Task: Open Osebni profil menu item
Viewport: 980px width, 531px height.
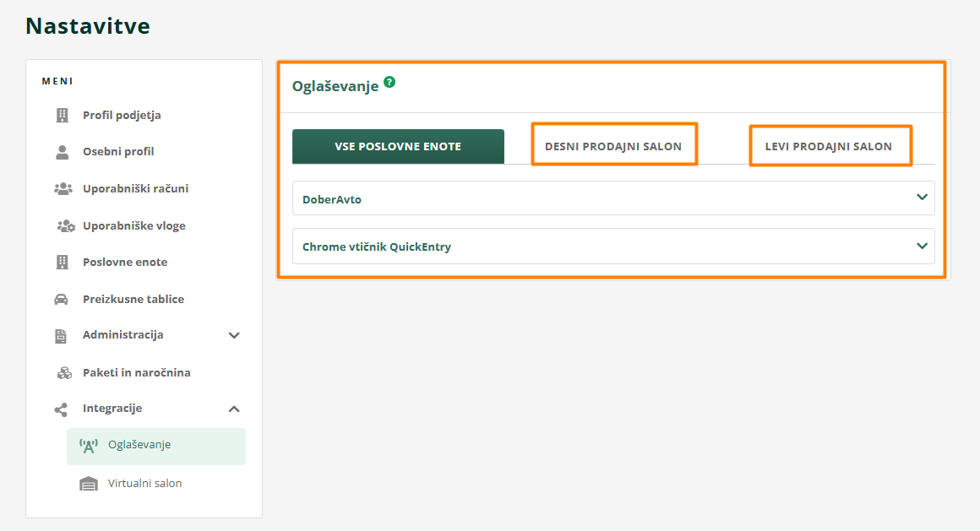Action: pyautogui.click(x=118, y=151)
